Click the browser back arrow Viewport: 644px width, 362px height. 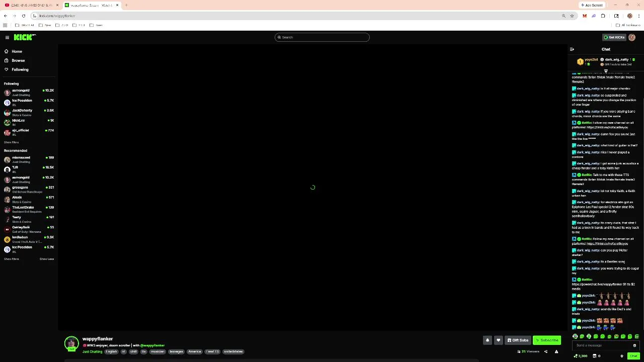(x=6, y=16)
